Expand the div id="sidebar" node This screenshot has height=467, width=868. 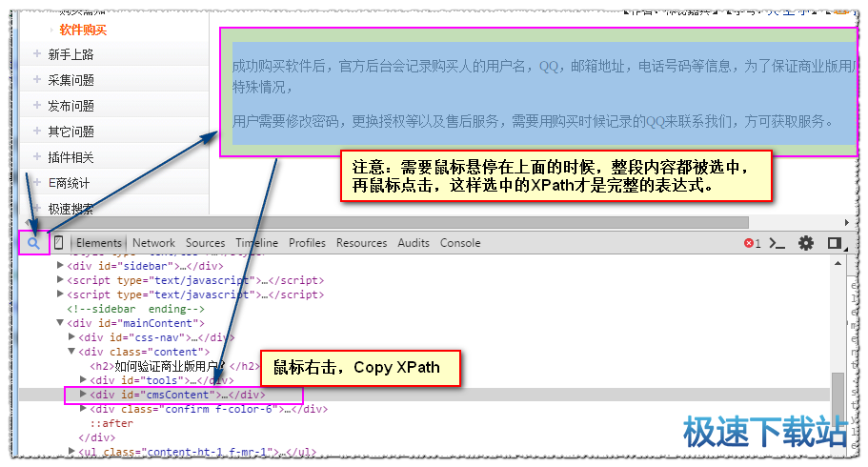coord(60,265)
